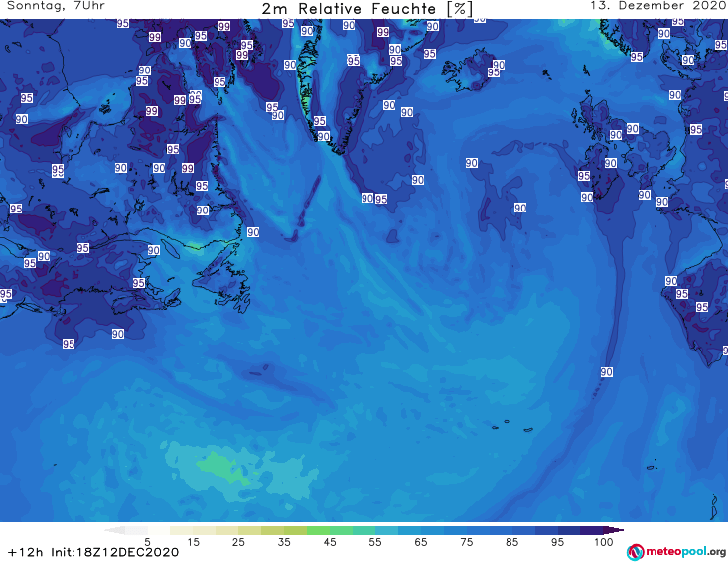Pick the dark purple swatch near 100
The height and width of the screenshot is (562, 728).
pos(592,530)
